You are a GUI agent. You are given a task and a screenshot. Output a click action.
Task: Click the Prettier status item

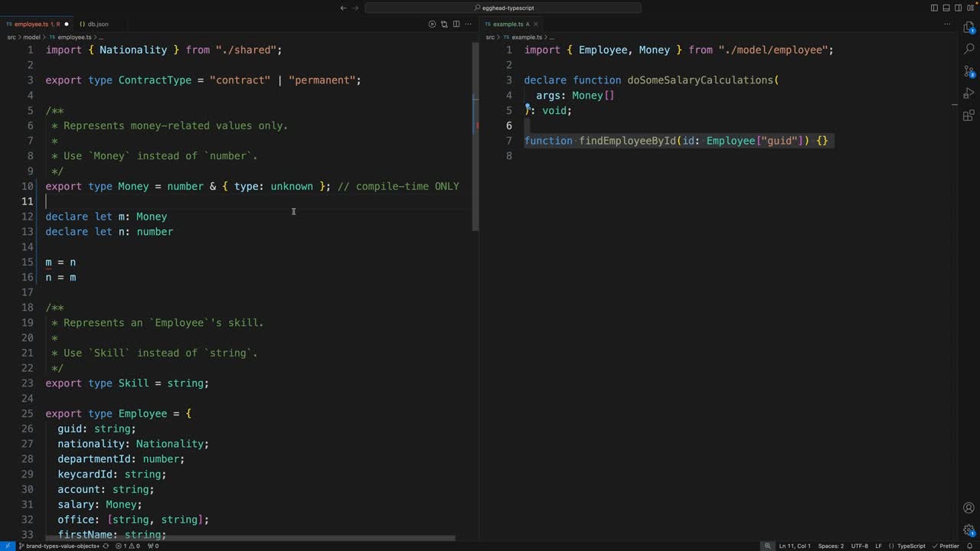(946, 546)
